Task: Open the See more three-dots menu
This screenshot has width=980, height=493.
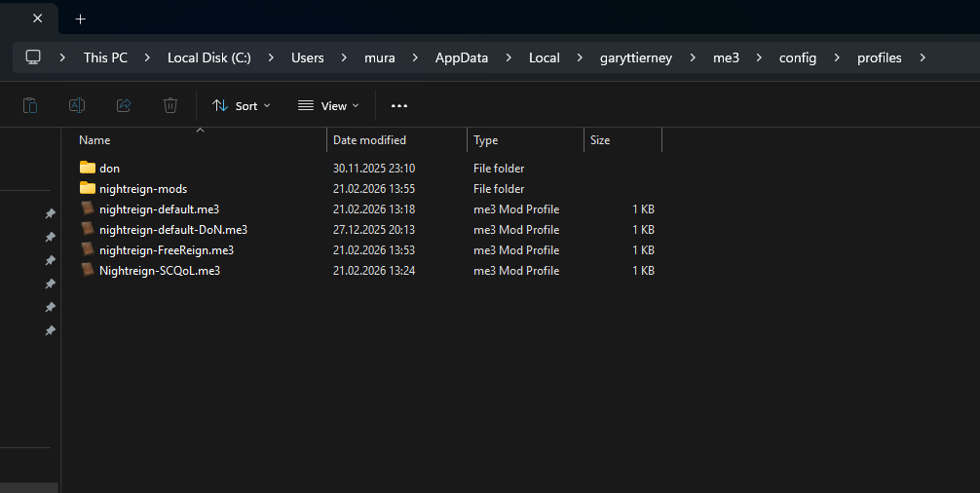Action: [x=399, y=105]
